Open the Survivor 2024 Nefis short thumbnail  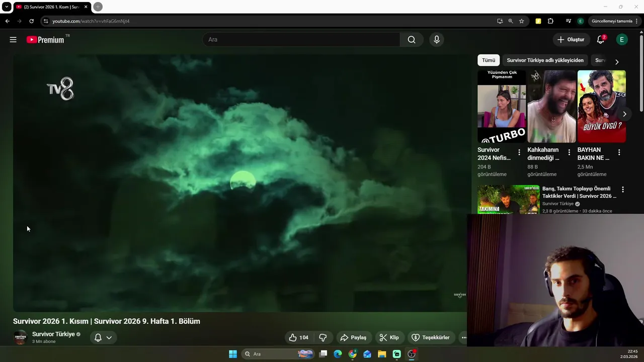coord(502,107)
